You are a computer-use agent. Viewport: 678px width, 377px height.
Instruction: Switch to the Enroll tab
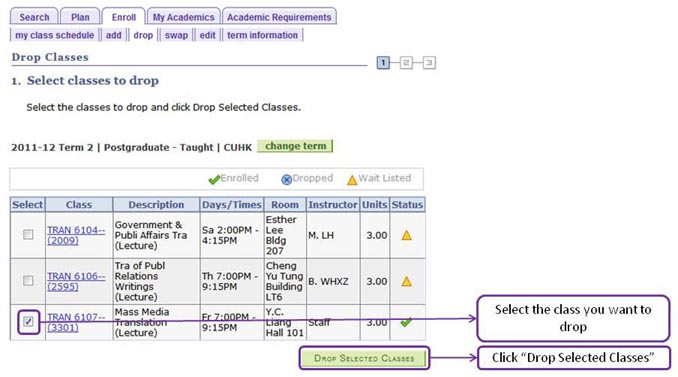pos(124,17)
